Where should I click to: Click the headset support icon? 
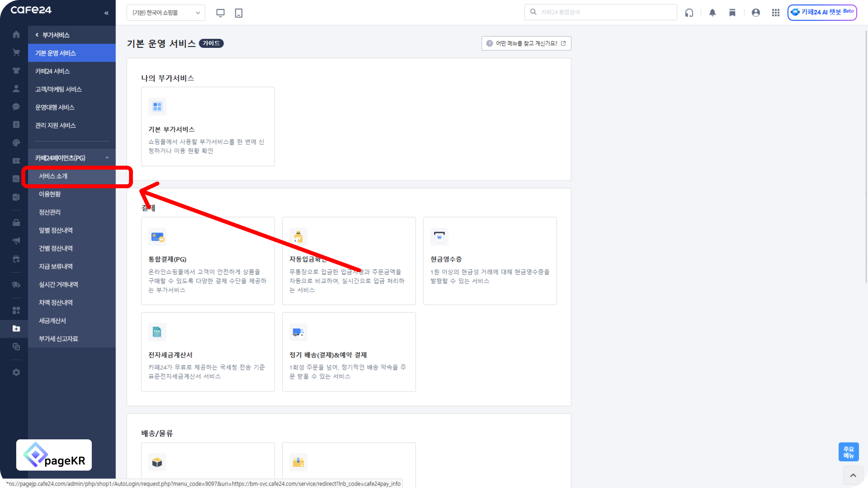coord(689,13)
